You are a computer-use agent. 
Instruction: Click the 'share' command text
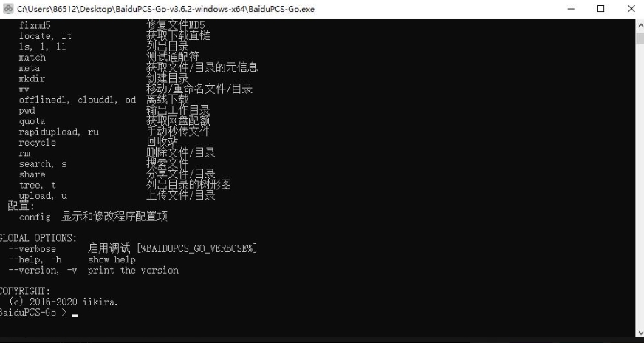[32, 174]
